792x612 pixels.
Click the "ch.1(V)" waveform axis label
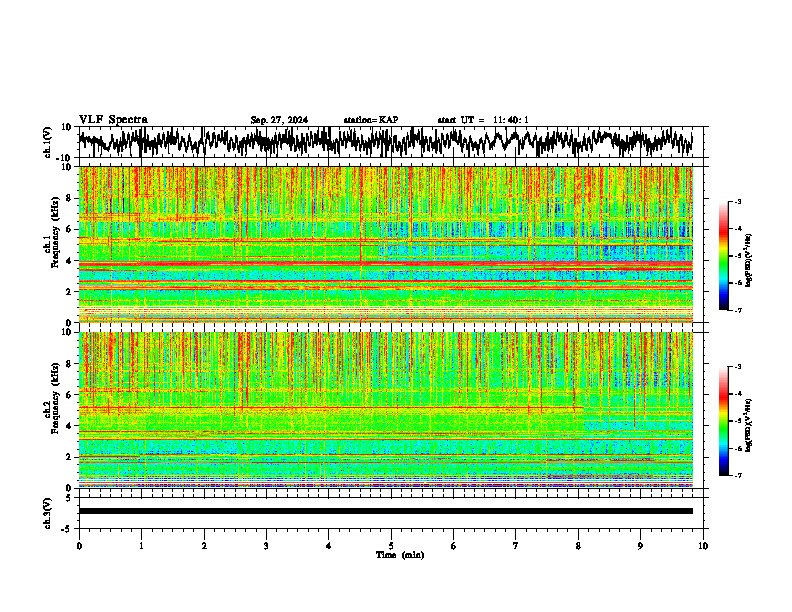[49, 142]
